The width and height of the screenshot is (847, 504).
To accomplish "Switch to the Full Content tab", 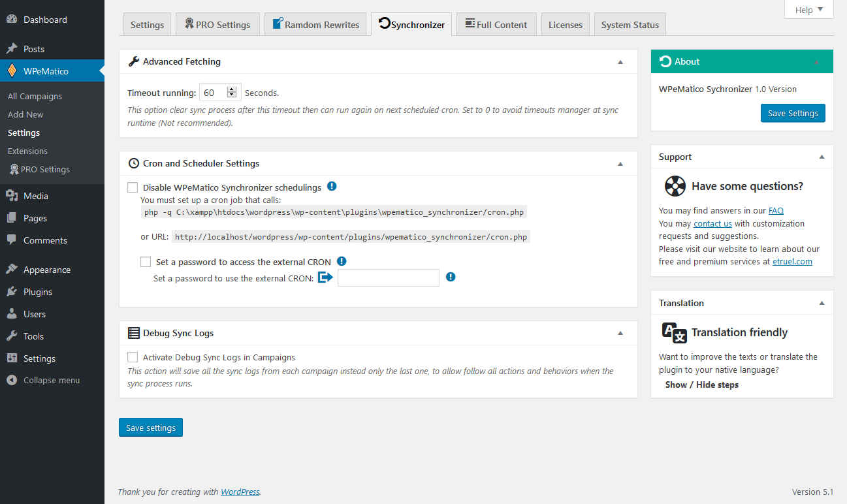I will (496, 25).
